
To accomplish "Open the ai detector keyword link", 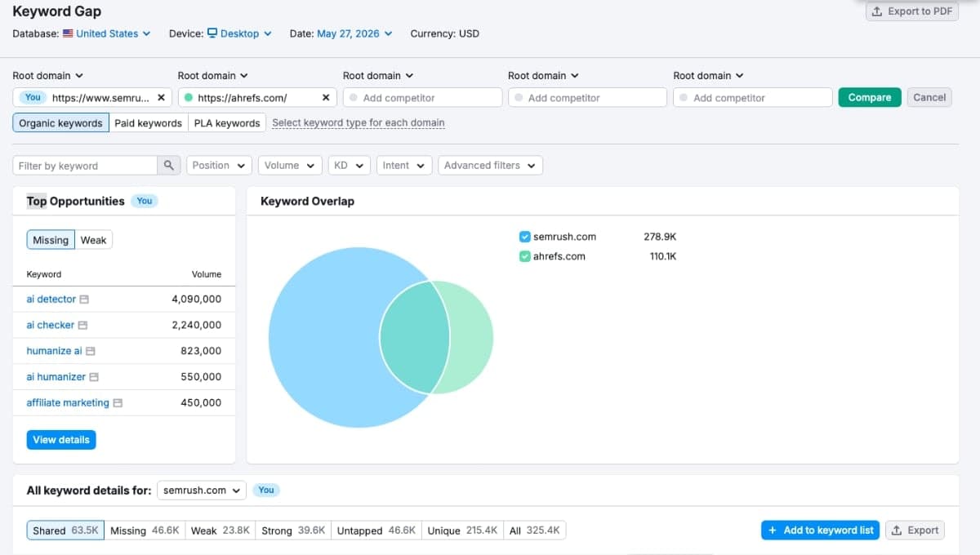I will (51, 300).
